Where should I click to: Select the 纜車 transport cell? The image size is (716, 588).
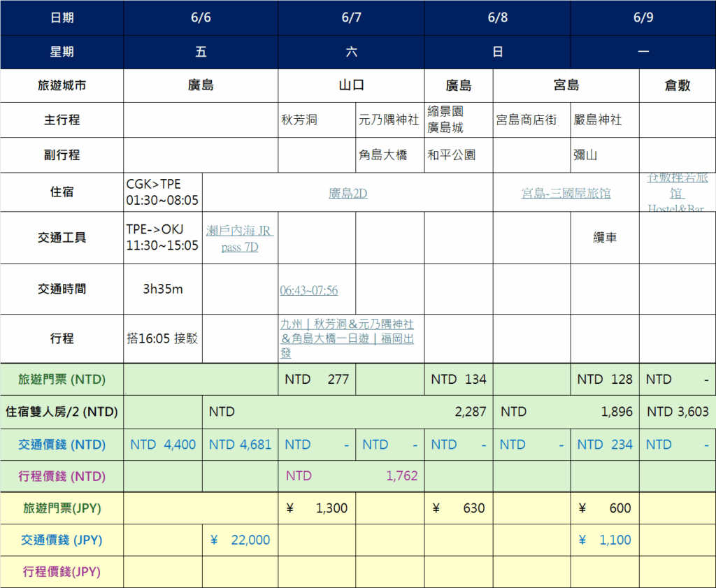click(x=604, y=238)
